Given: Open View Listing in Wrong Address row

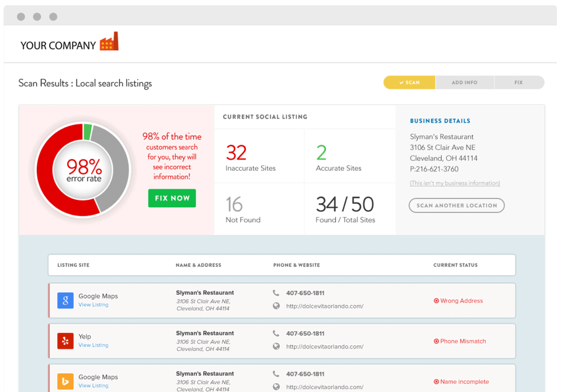Looking at the screenshot, I should [x=93, y=305].
